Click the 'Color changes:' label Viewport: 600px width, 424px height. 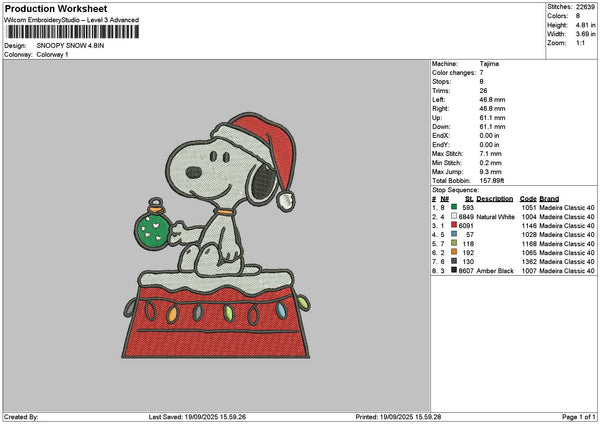454,73
